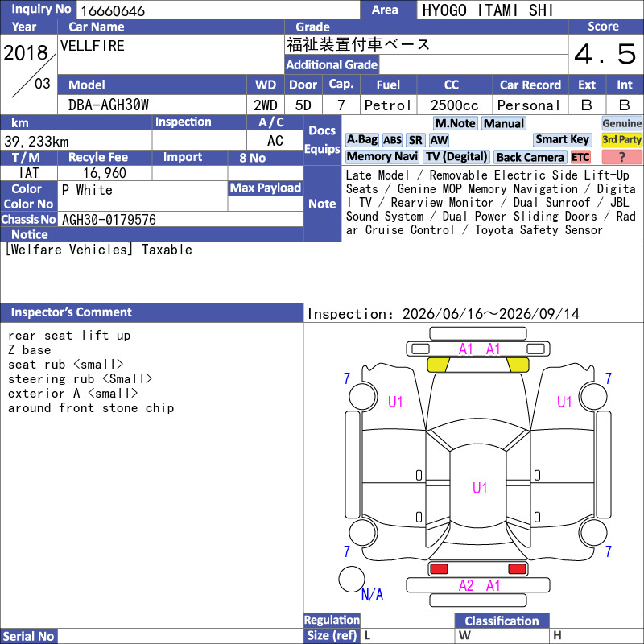Click the Max Payload label
The image size is (644, 644).
(x=266, y=188)
